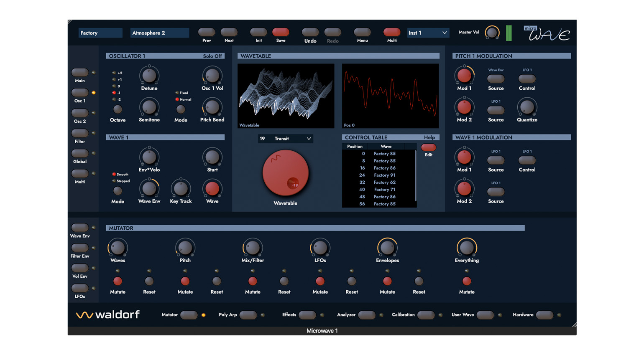Click the Octave selector button in Oscillator 1
The height and width of the screenshot is (355, 644).
[118, 109]
